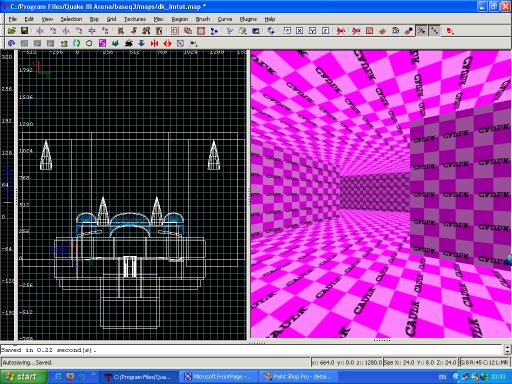This screenshot has width=512, height=384.
Task: Click the patch bend mode icon
Action: [395, 31]
